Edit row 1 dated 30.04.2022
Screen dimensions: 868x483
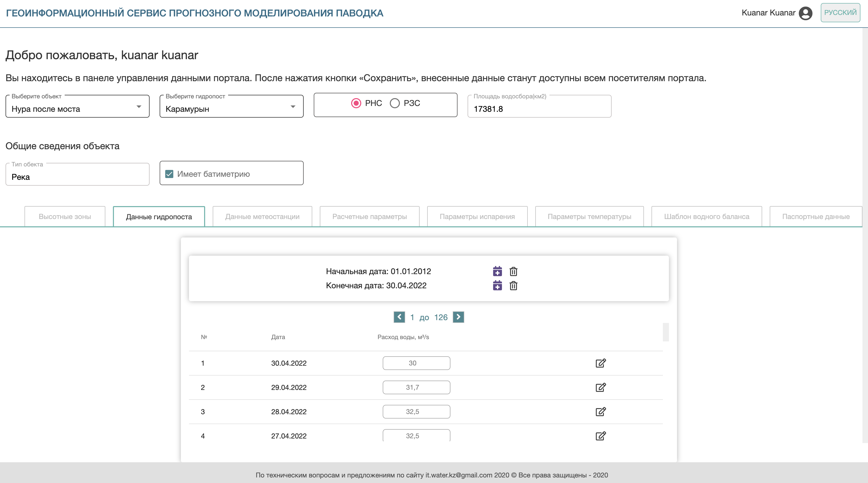pyautogui.click(x=600, y=363)
